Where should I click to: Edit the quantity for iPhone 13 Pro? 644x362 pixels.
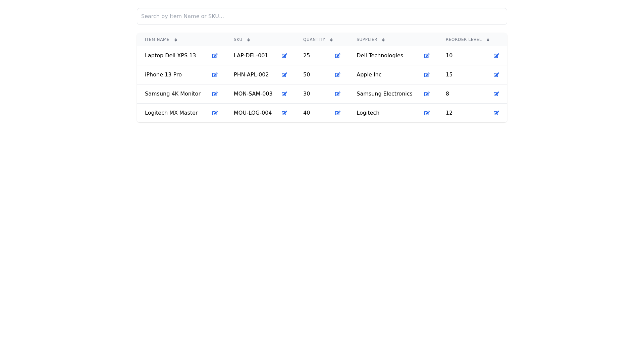337,75
